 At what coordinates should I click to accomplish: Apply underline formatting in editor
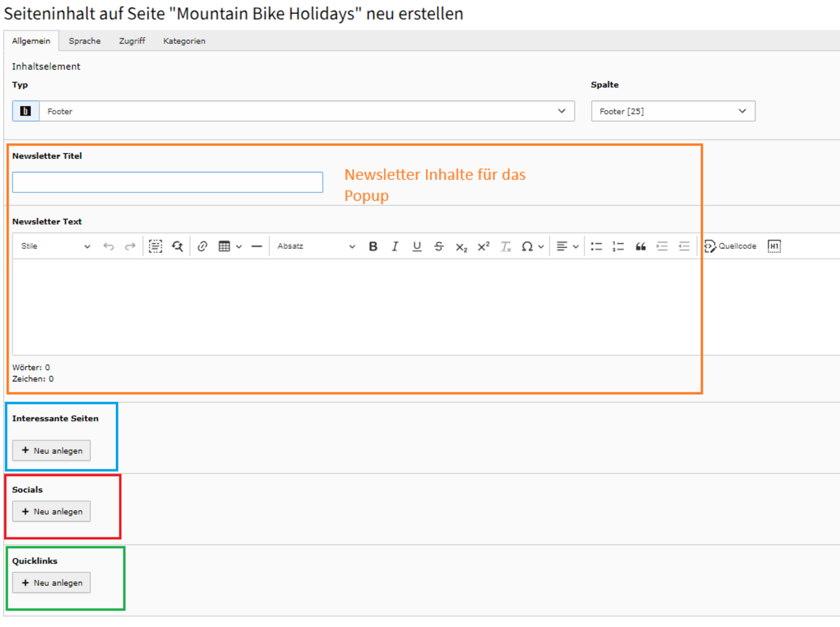(x=417, y=246)
